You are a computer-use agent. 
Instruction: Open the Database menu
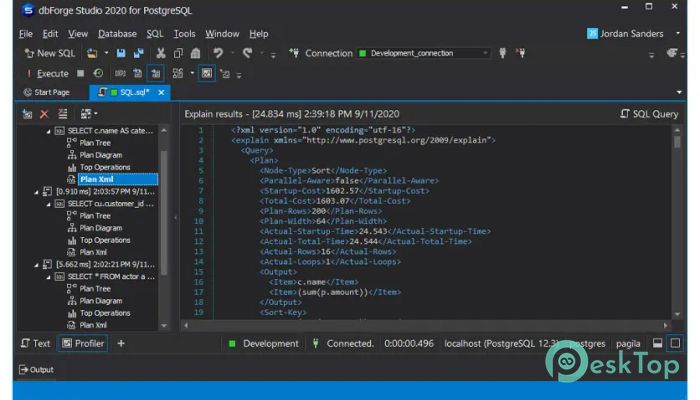click(117, 34)
